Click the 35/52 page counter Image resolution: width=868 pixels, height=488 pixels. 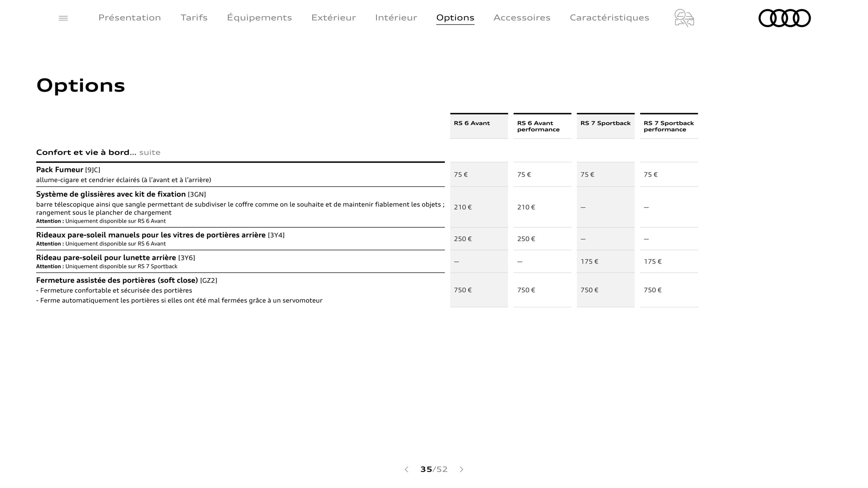(434, 469)
